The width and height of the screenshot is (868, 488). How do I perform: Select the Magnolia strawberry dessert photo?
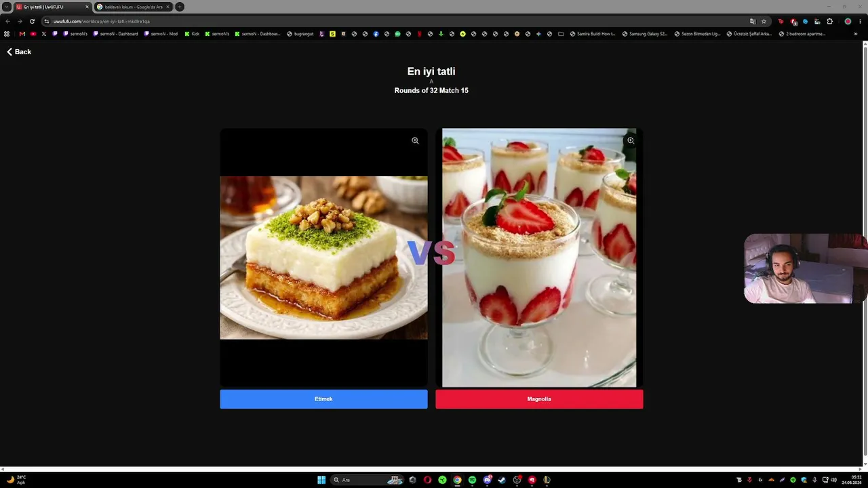[539, 258]
